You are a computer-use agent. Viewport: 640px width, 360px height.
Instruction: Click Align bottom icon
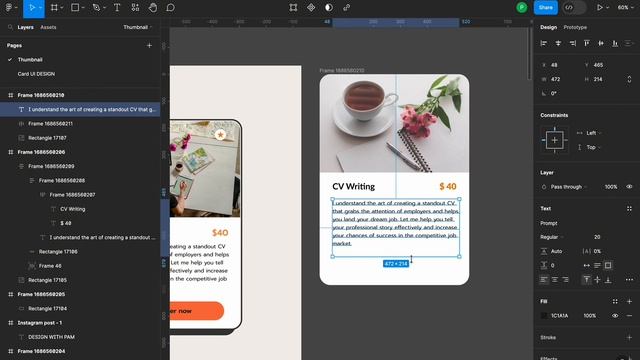(615, 43)
